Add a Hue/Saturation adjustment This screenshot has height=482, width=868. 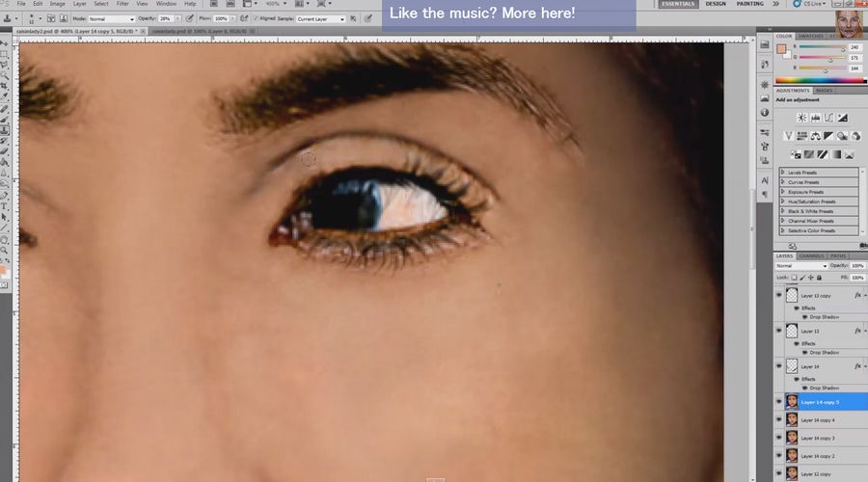(x=801, y=136)
